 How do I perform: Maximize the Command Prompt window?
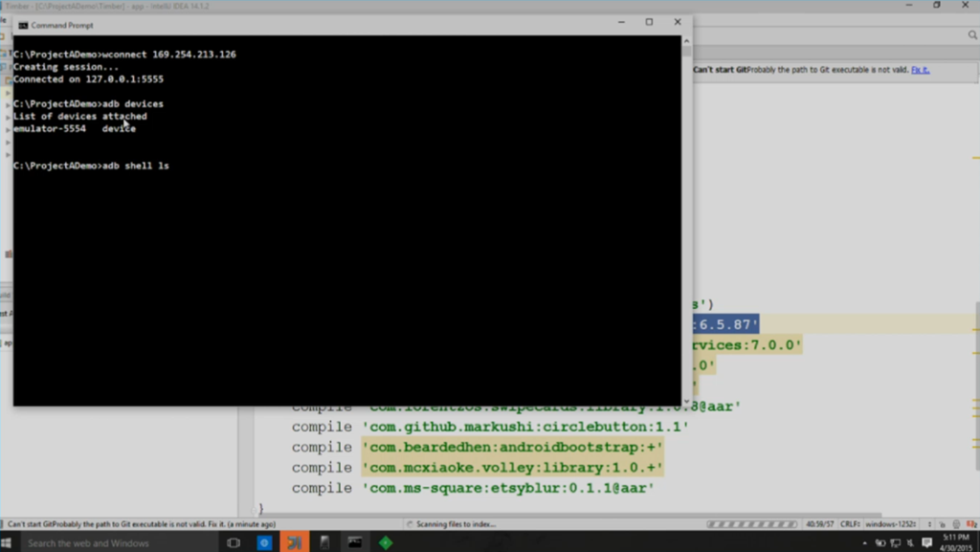tap(649, 22)
